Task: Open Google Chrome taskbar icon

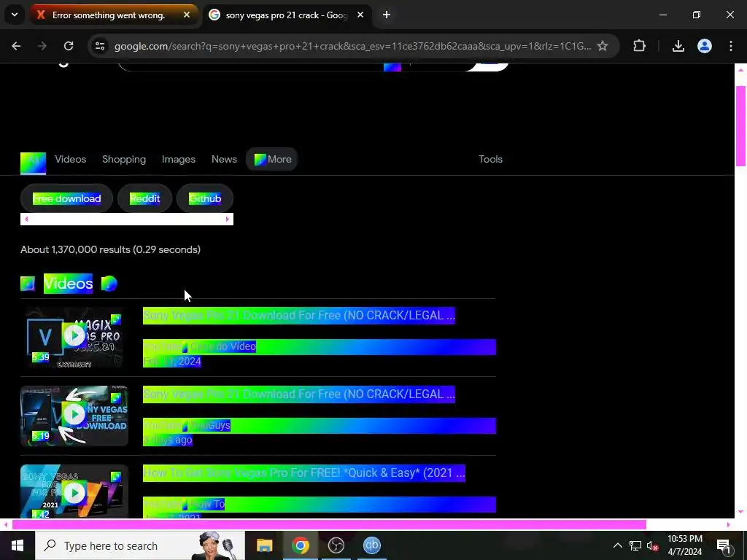Action: click(x=300, y=545)
